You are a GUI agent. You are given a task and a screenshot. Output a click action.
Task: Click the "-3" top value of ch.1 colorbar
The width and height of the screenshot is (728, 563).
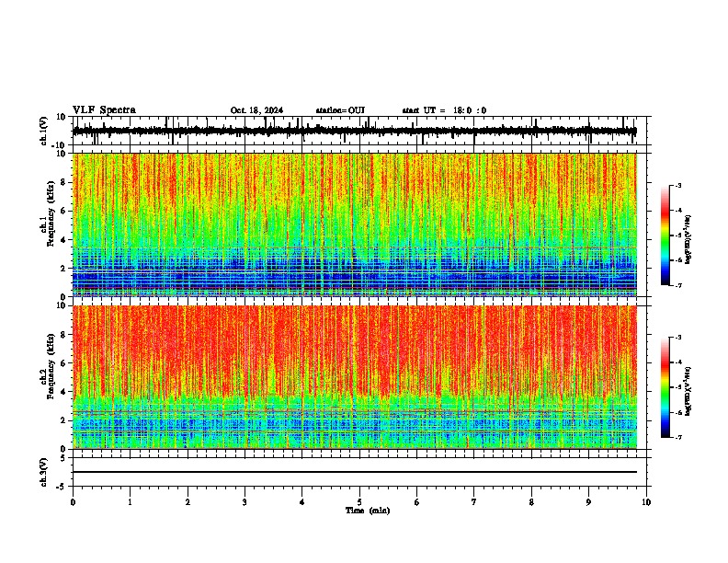pyautogui.click(x=677, y=185)
